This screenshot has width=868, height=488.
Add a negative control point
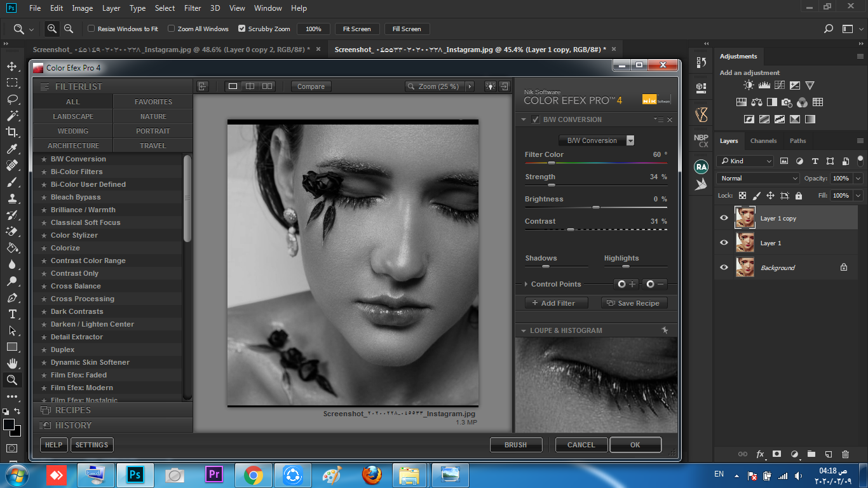(654, 284)
